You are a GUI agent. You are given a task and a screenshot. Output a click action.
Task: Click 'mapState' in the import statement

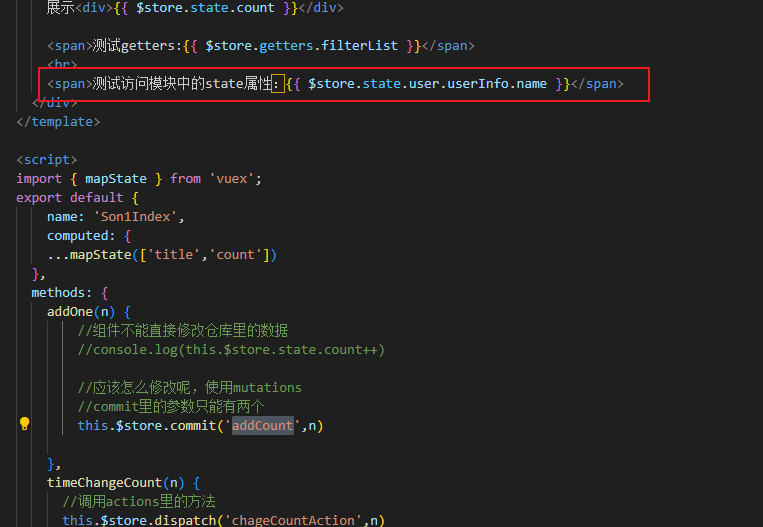(116, 179)
